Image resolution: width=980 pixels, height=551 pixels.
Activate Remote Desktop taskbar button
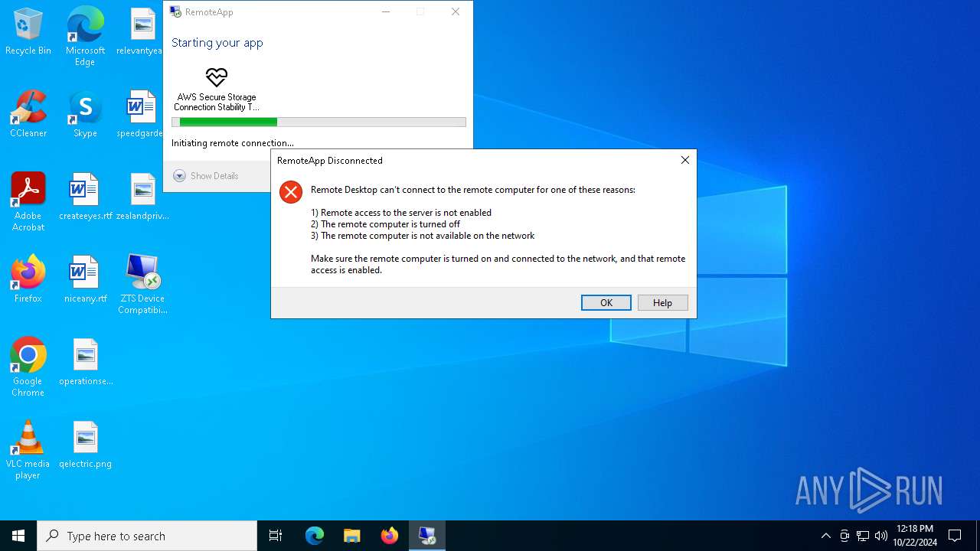tap(426, 536)
